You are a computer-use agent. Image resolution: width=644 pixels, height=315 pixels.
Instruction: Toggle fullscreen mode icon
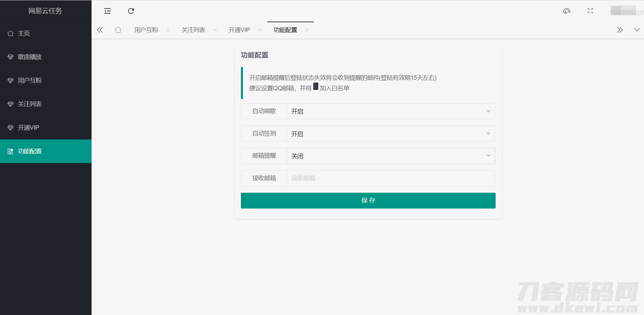click(x=590, y=11)
